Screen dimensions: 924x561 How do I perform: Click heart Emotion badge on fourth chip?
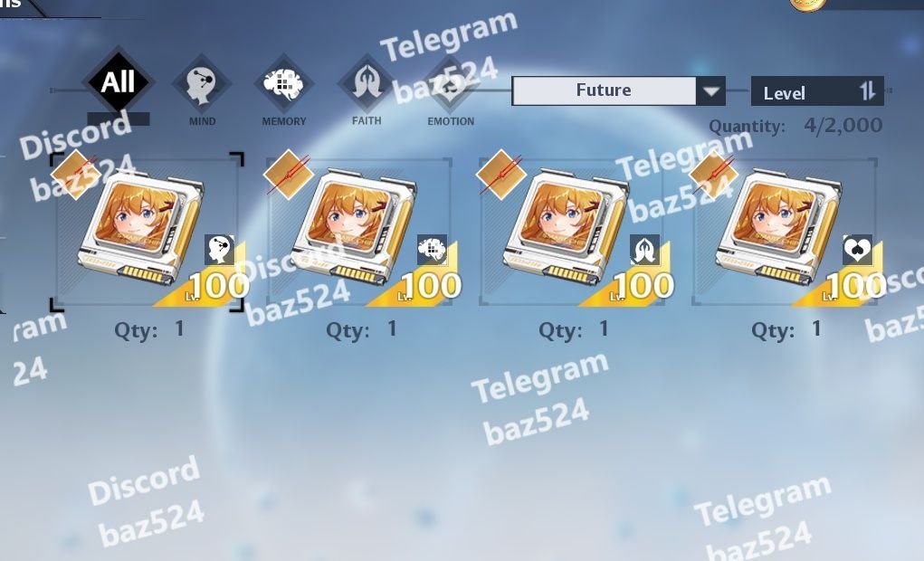point(857,250)
